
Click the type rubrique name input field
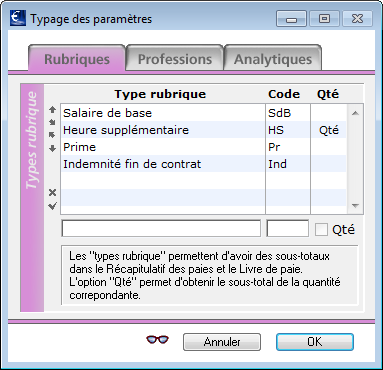(161, 229)
